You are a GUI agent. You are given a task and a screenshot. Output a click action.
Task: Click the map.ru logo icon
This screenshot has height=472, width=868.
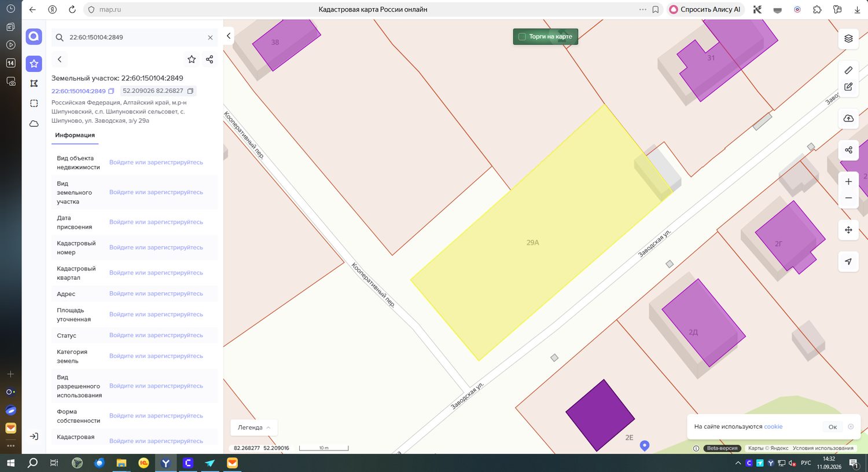click(x=34, y=36)
